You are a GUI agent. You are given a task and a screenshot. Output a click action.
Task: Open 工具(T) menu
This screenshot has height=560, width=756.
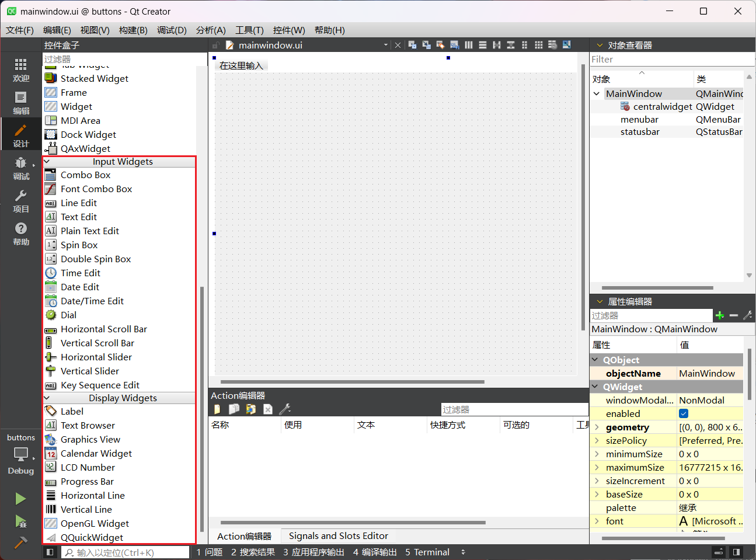pyautogui.click(x=249, y=30)
